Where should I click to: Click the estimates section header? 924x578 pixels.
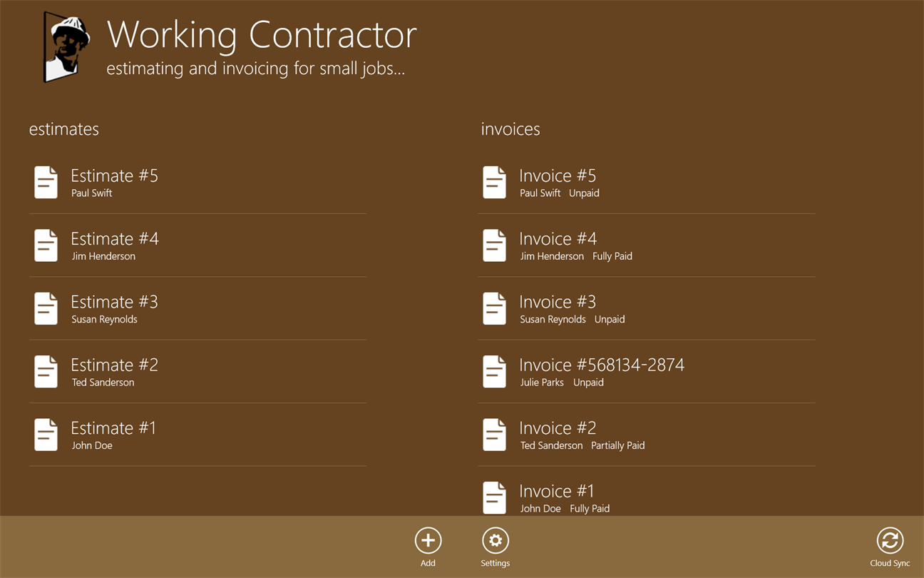(x=64, y=129)
